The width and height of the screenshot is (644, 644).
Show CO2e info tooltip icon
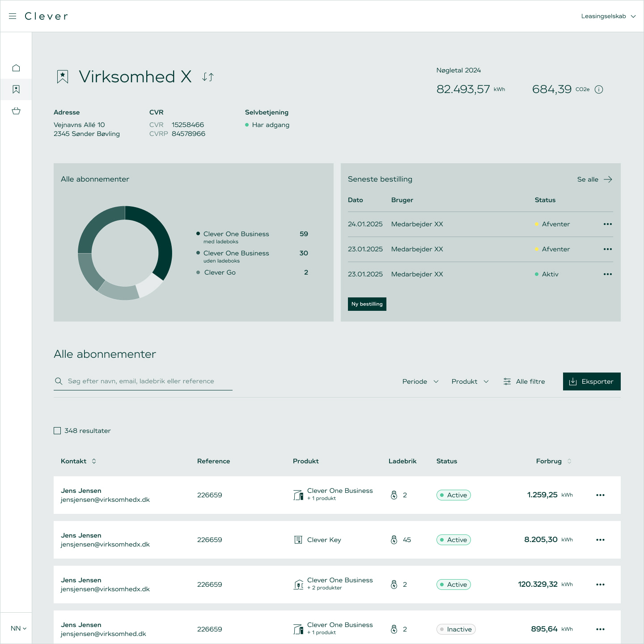(599, 89)
